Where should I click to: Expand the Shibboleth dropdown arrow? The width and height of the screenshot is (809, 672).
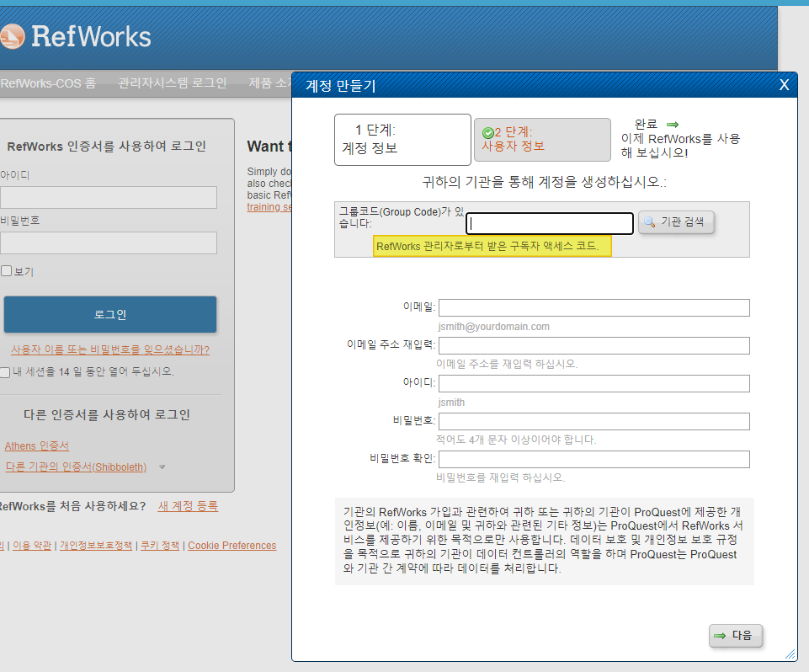pyautogui.click(x=162, y=467)
